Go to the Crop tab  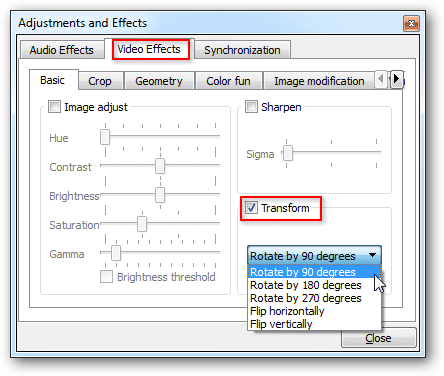(x=100, y=81)
